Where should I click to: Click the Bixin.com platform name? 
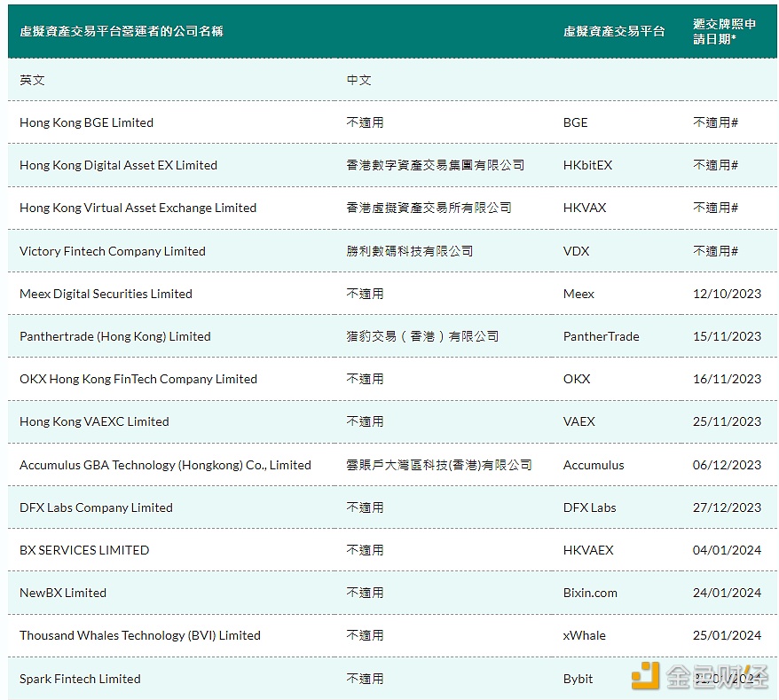[590, 594]
